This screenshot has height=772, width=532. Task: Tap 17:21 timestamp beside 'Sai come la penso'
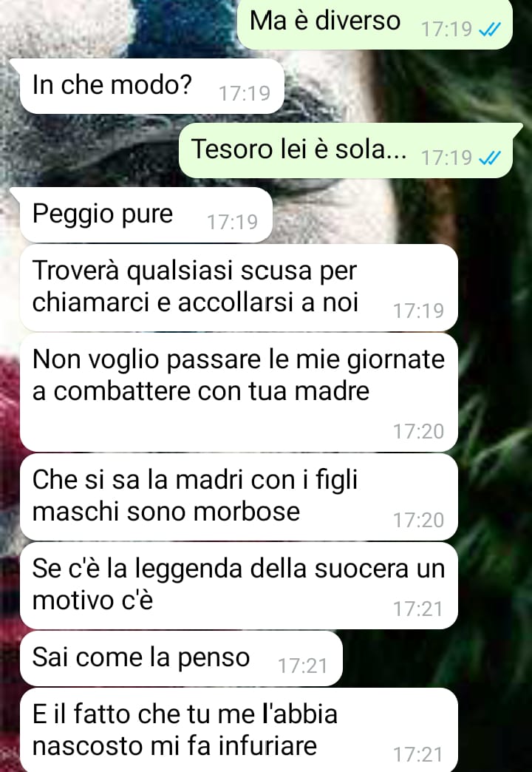click(x=303, y=666)
